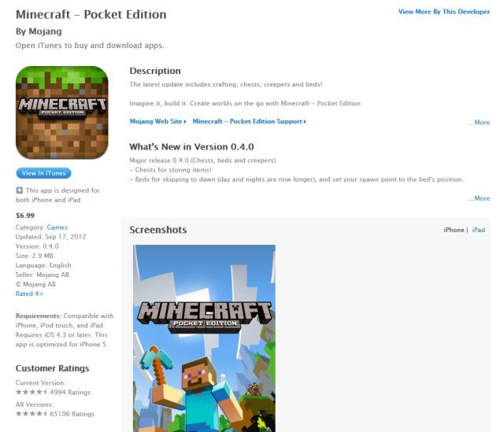504x432 pixels.
Task: Open the Mojang Web Site link
Action: pos(156,121)
